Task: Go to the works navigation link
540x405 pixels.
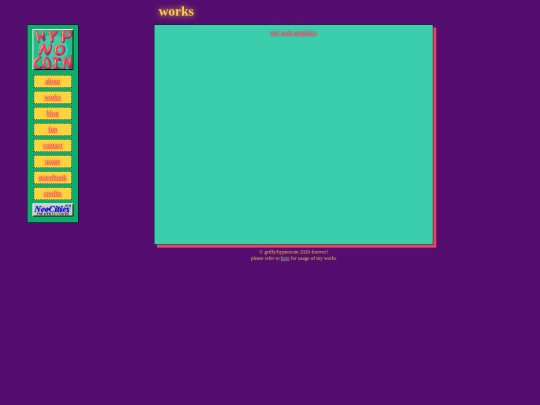Action: point(53,97)
